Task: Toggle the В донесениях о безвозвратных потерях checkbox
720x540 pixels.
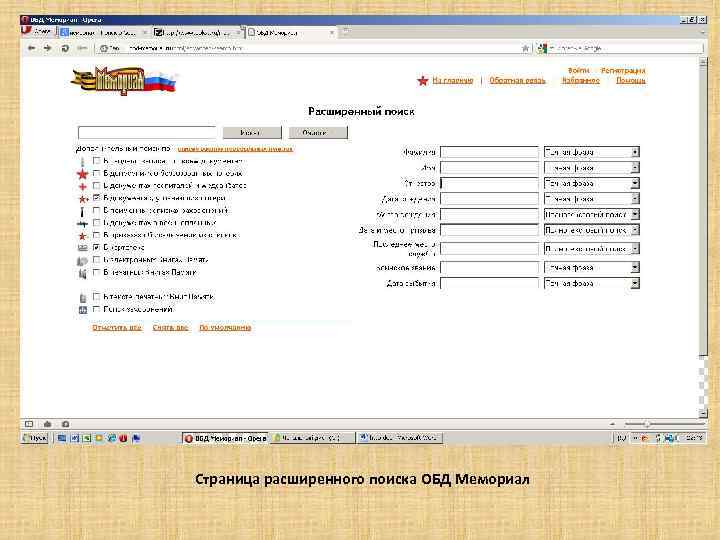Action: [x=96, y=173]
